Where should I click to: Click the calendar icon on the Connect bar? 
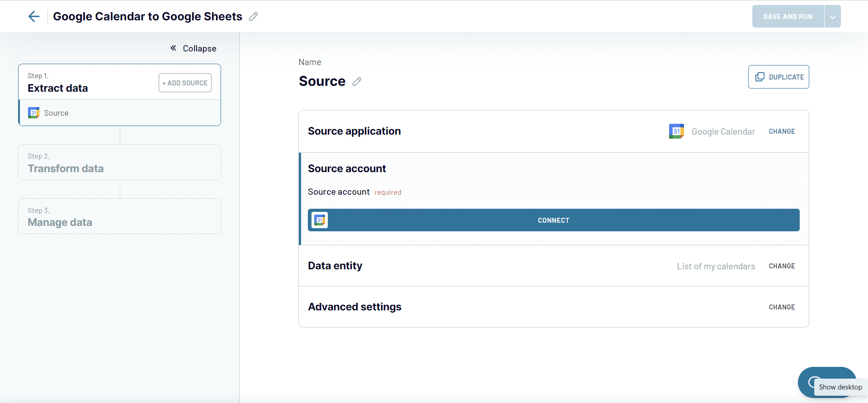[x=320, y=220]
